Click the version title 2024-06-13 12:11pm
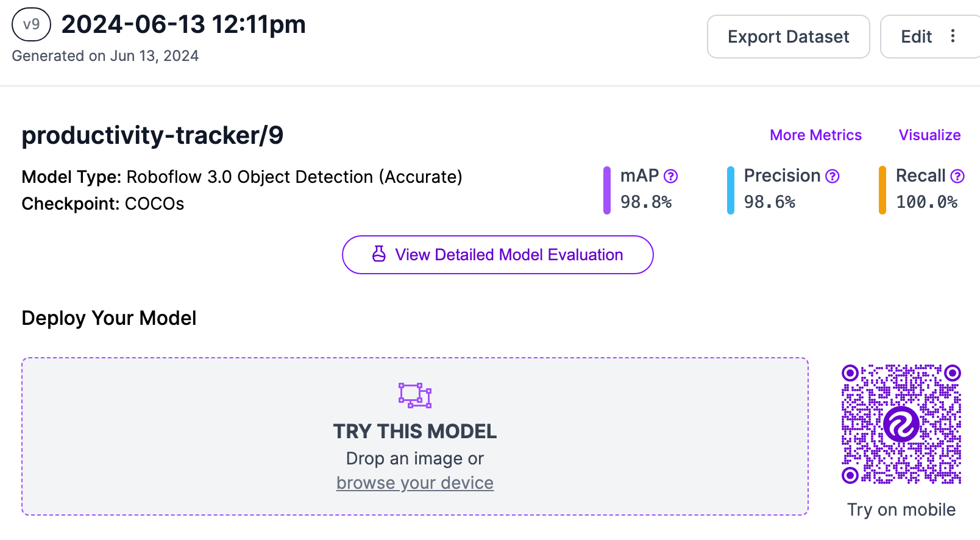 click(183, 24)
